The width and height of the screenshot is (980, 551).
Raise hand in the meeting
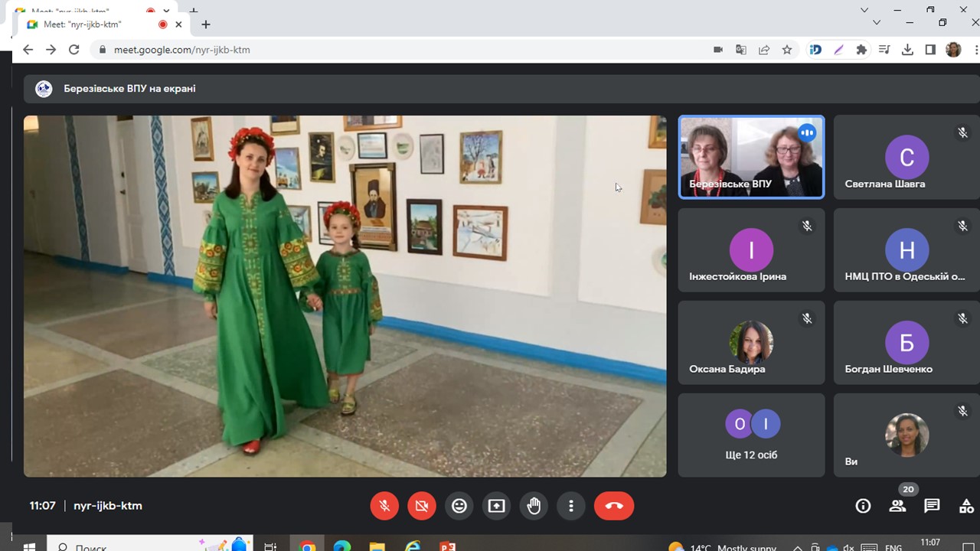[x=534, y=506]
